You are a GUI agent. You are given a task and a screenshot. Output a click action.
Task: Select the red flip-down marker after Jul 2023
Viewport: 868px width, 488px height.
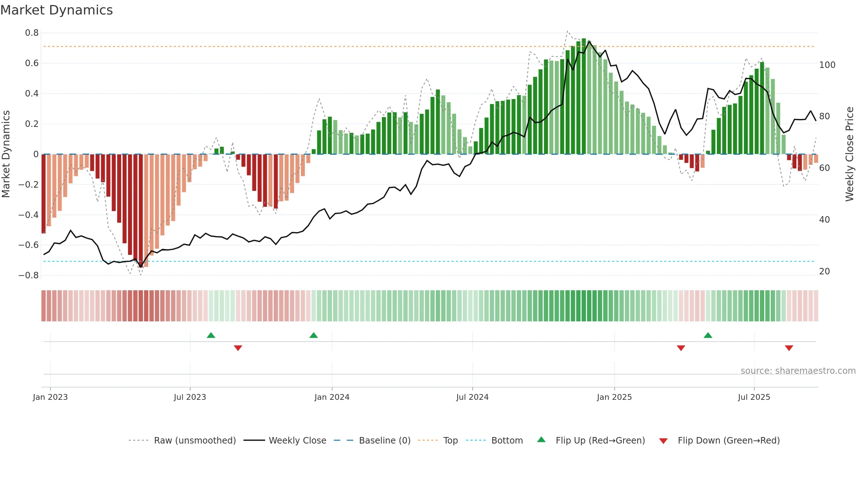point(238,348)
